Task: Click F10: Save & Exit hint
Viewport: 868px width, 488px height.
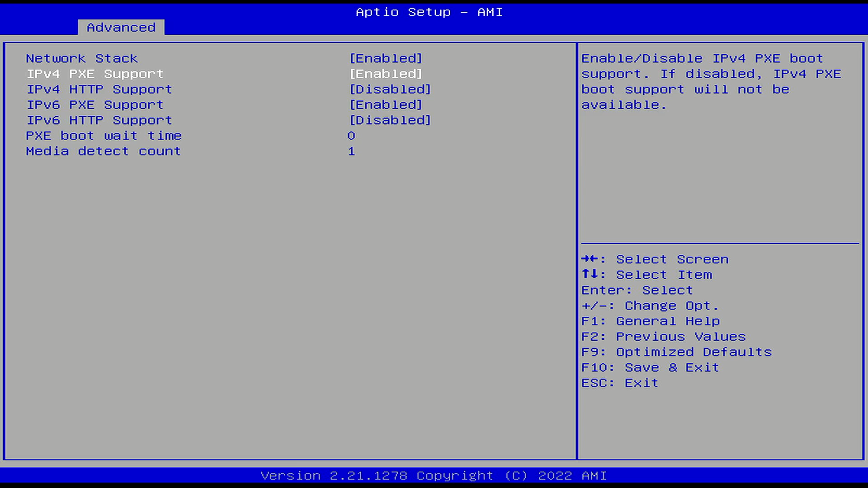Action: coord(650,367)
